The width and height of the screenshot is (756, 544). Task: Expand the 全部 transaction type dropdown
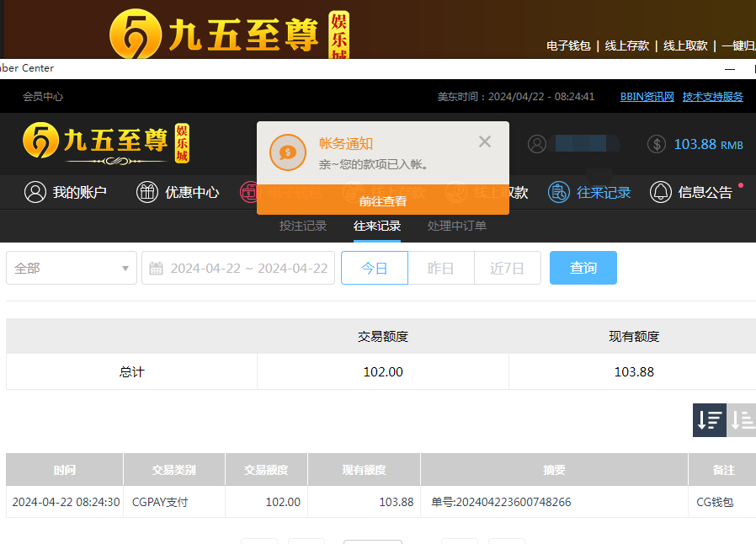coord(72,269)
